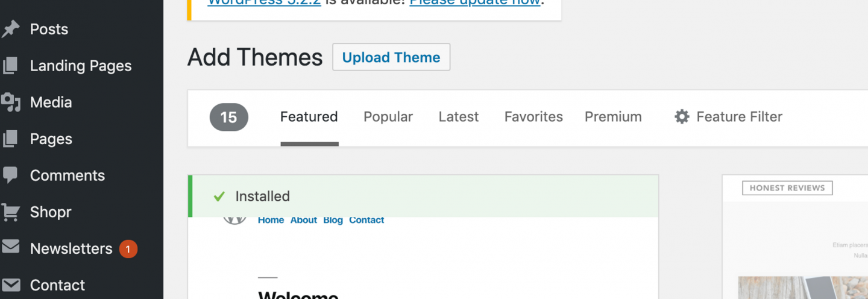Click the Upload Theme button
This screenshot has width=868, height=299.
coord(391,57)
